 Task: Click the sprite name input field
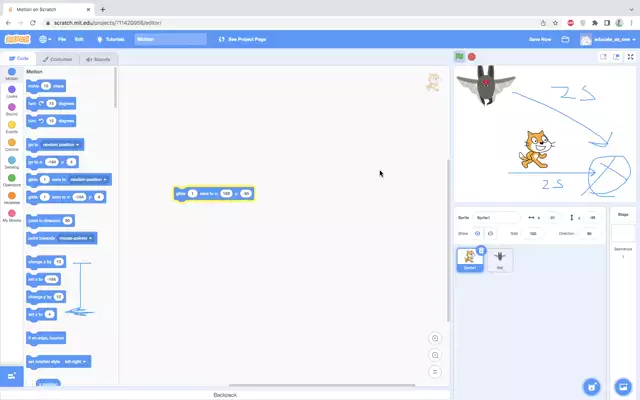point(496,218)
